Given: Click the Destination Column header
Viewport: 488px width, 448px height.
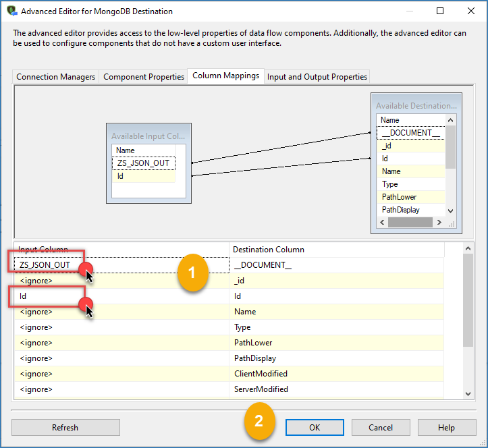Looking at the screenshot, I should [x=337, y=250].
